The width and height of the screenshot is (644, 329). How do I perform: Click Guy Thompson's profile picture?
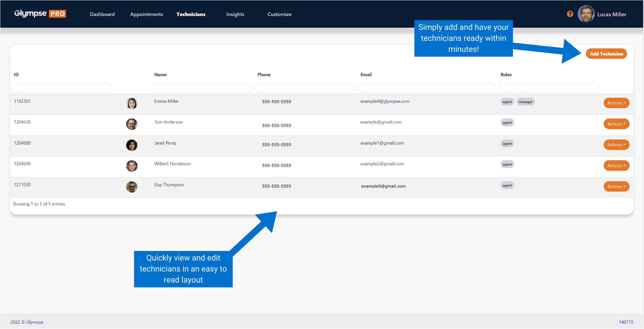click(132, 187)
